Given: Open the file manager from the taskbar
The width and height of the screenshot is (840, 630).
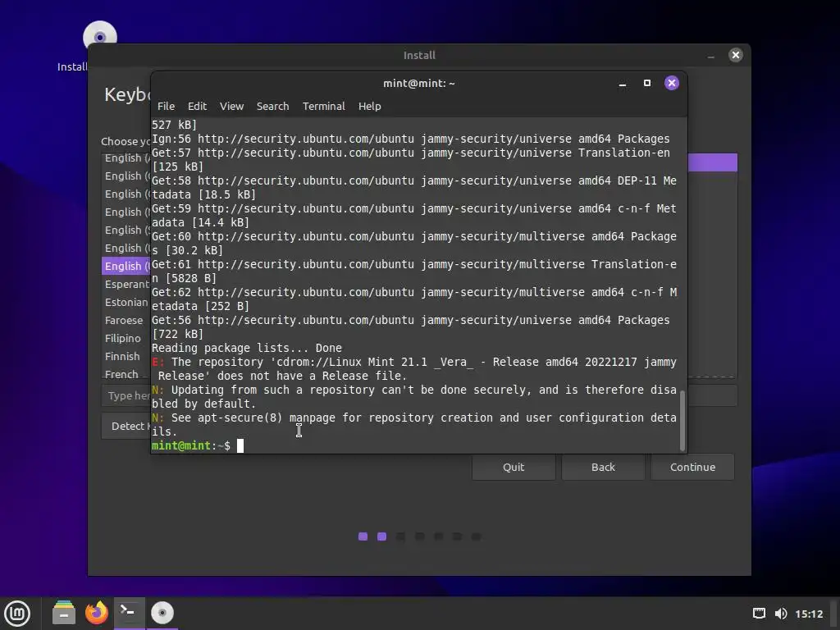Looking at the screenshot, I should pos(64,613).
